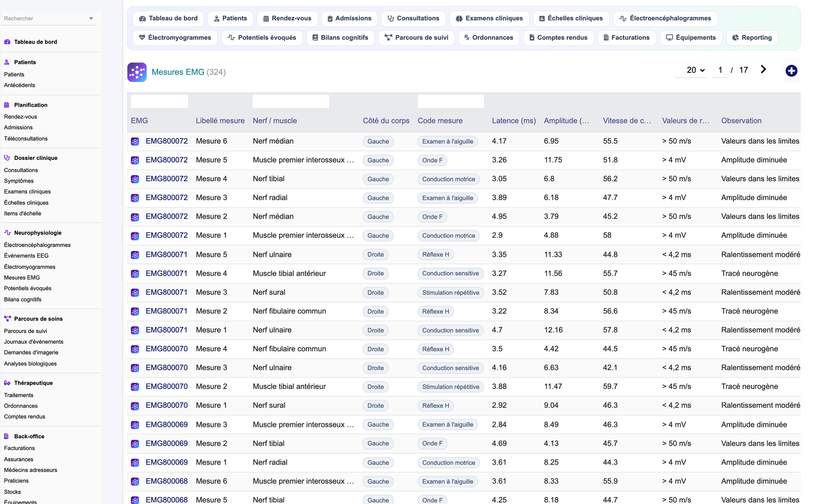Screen dimensions: 815x504
Task: Open the Équipements tab
Action: (x=691, y=38)
